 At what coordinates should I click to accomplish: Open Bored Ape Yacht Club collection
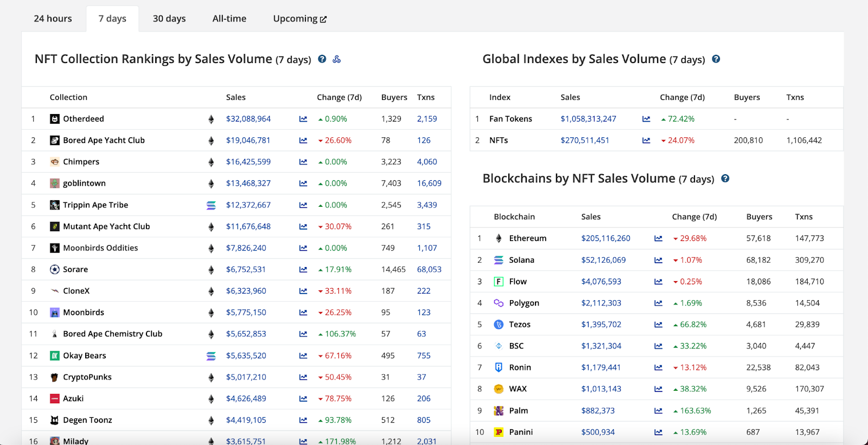pos(104,140)
